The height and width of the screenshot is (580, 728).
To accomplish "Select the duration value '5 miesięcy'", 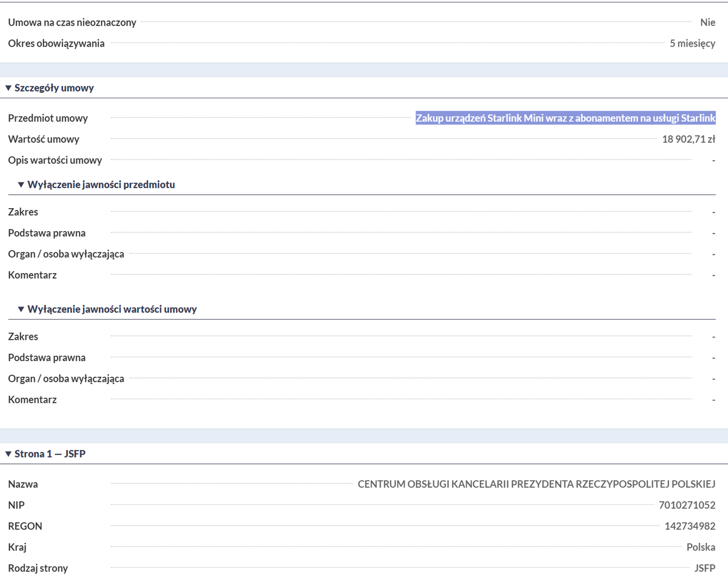I will pyautogui.click(x=693, y=44).
